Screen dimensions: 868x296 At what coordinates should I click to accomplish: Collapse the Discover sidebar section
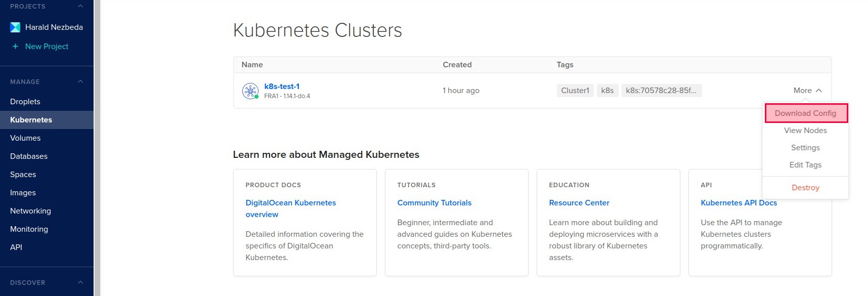pyautogui.click(x=80, y=282)
